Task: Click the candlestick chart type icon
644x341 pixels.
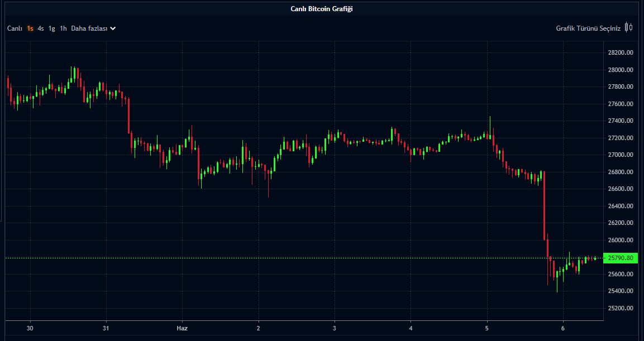Action: click(629, 27)
